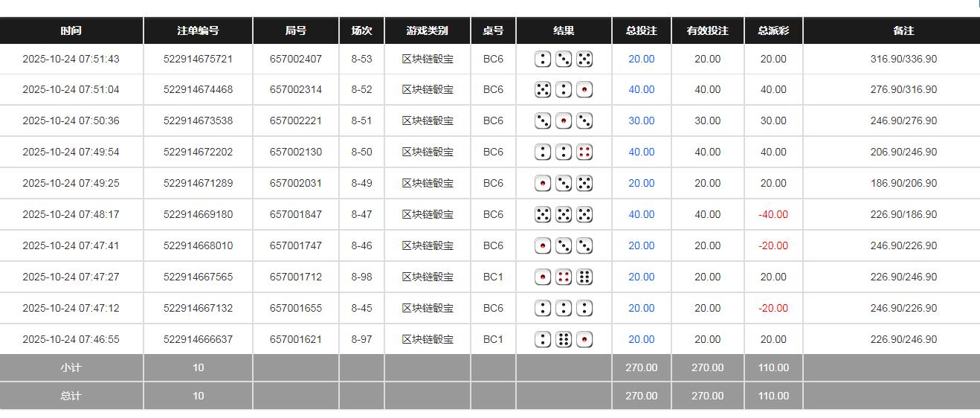Click the last die in round 8-50 results

pyautogui.click(x=584, y=152)
